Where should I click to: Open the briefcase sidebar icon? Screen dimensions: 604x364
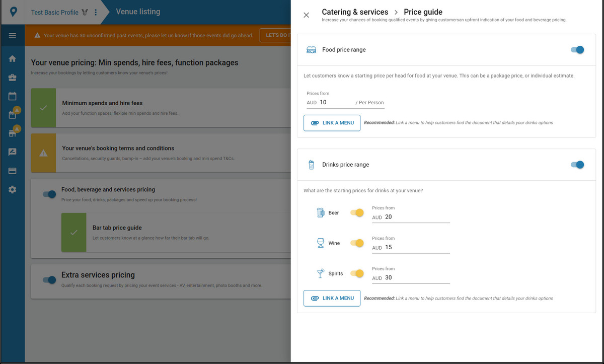[x=13, y=78]
